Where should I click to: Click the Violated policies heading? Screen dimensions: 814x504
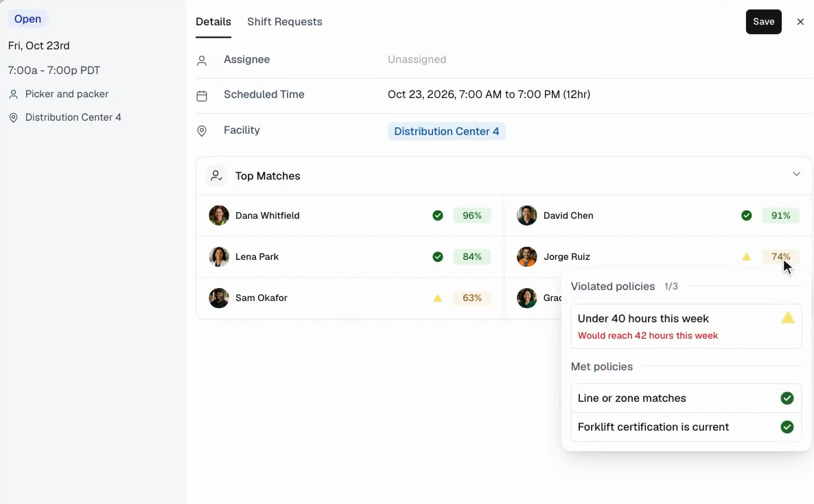point(613,286)
